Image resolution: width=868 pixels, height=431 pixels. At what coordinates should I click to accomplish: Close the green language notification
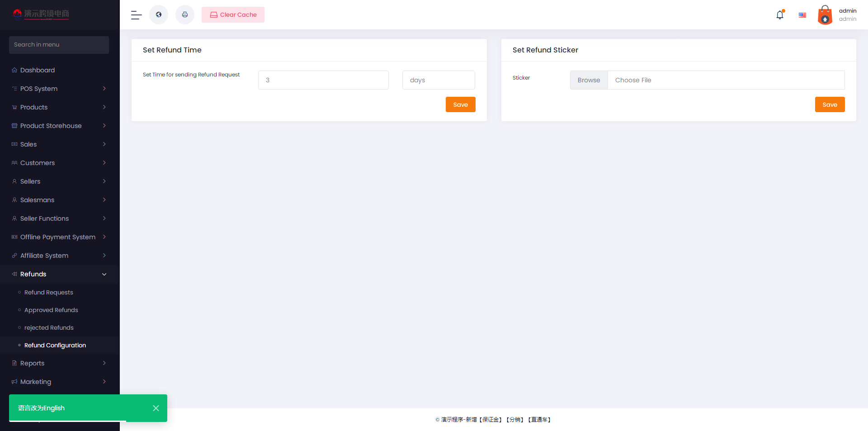click(x=156, y=408)
